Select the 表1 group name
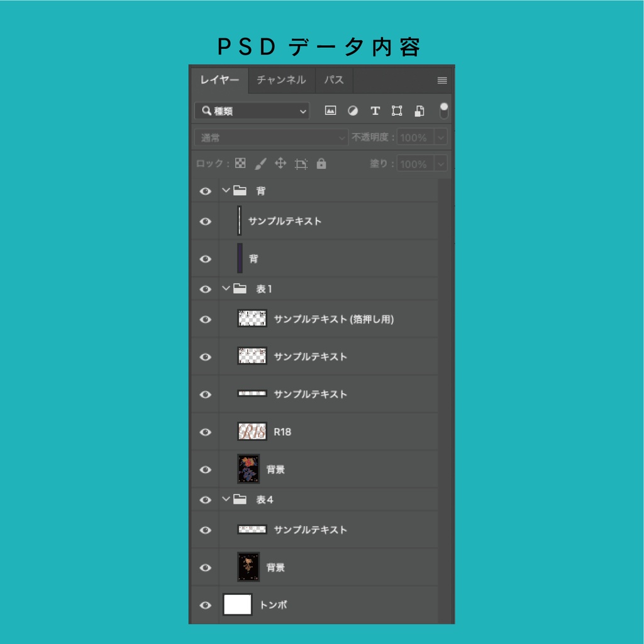 tap(264, 289)
